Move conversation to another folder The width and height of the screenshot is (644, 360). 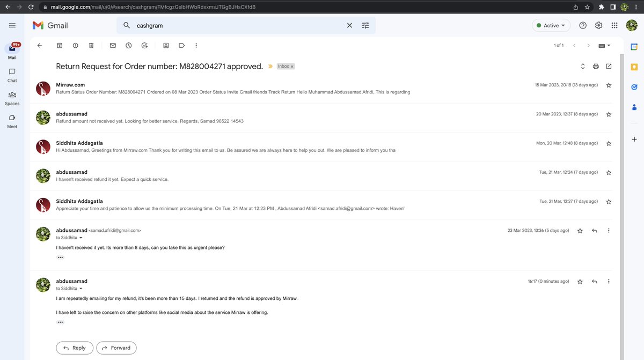166,46
